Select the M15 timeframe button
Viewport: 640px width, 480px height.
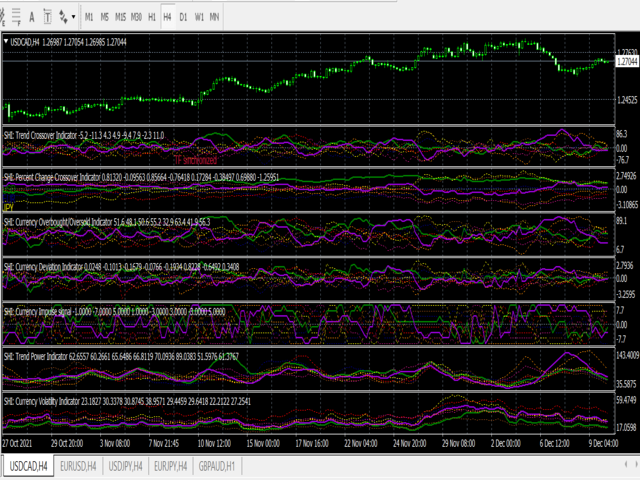tap(121, 17)
